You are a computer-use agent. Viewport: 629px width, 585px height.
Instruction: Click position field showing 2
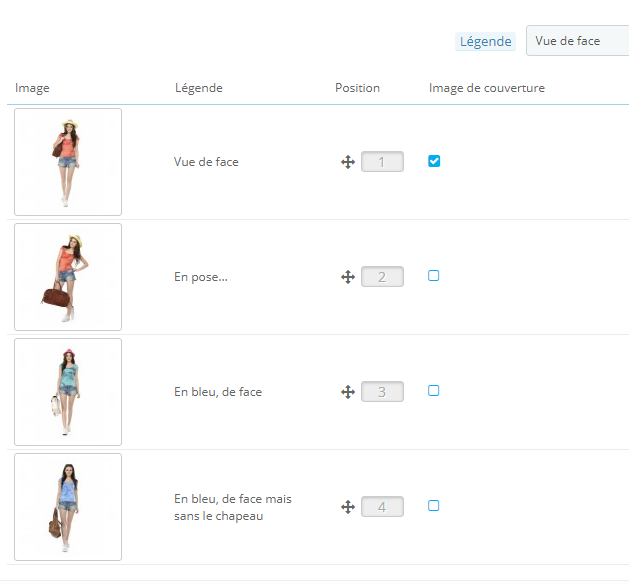pos(382,276)
